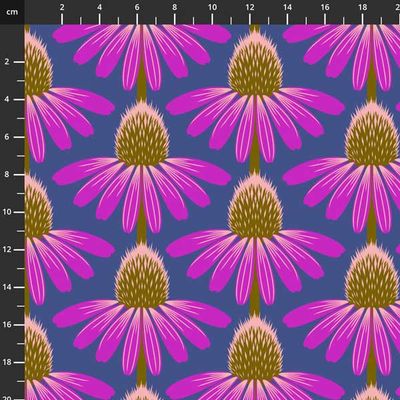Click the 4 mark on the horizontal ruler

click(100, 8)
